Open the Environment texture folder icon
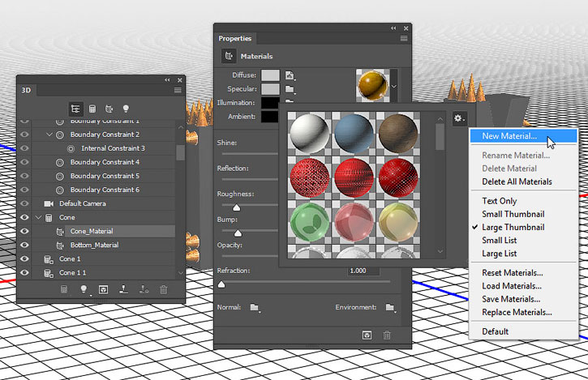This screenshot has height=380, width=588. (x=390, y=308)
